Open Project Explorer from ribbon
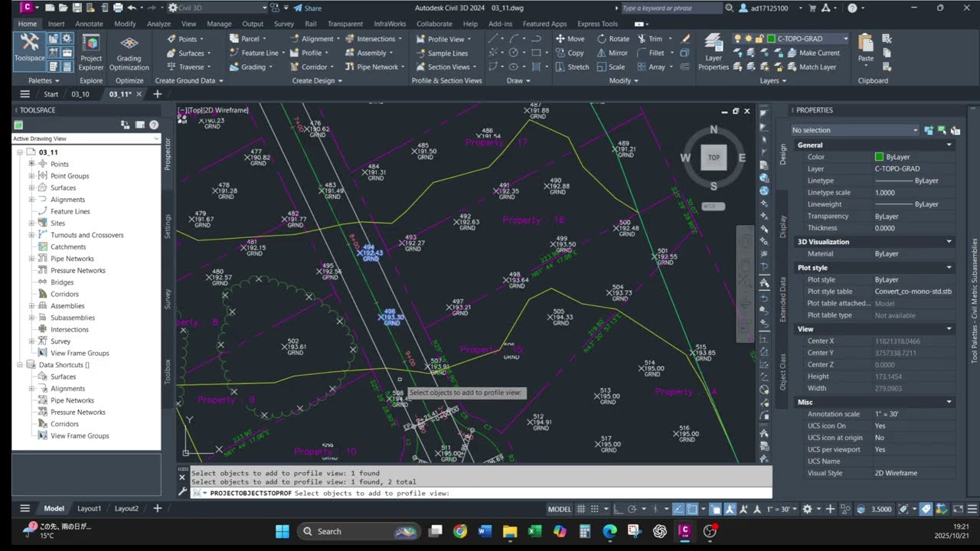 click(91, 53)
